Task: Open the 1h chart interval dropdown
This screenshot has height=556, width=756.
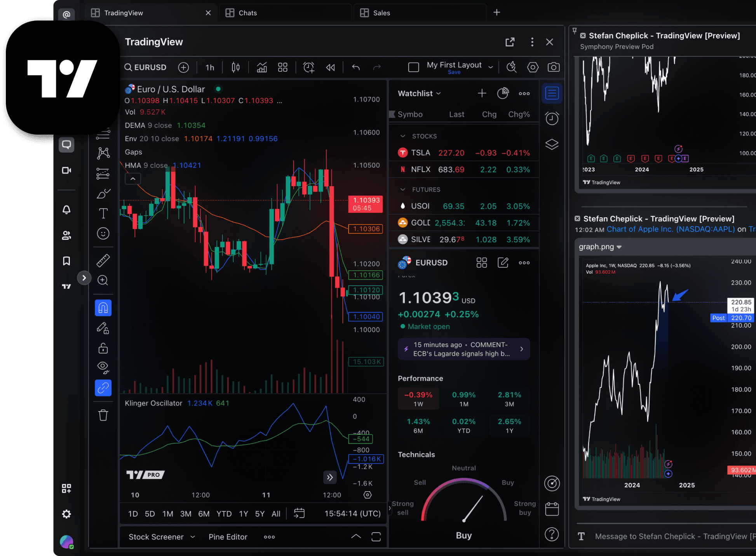Action: tap(209, 67)
